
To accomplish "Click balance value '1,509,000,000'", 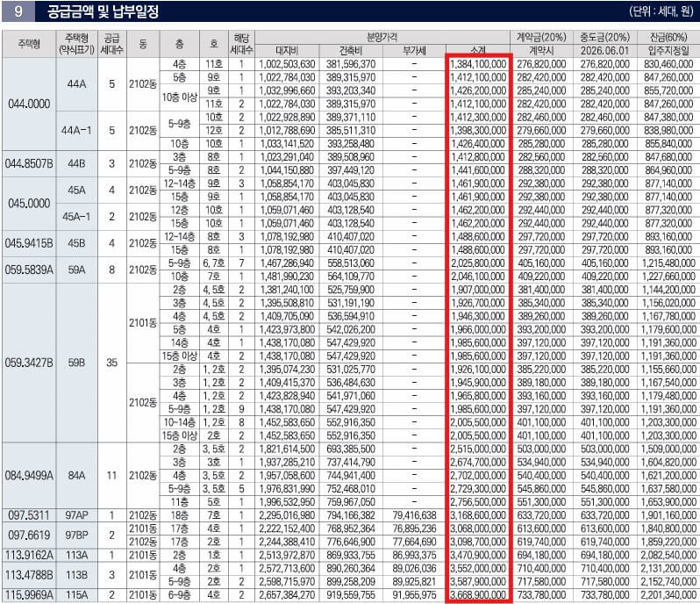I will click(x=668, y=449).
